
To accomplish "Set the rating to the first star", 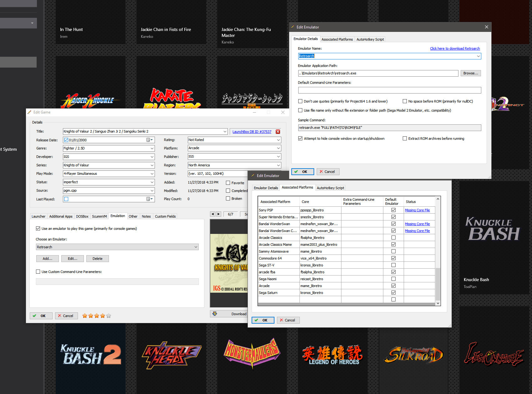I will pyautogui.click(x=85, y=316).
